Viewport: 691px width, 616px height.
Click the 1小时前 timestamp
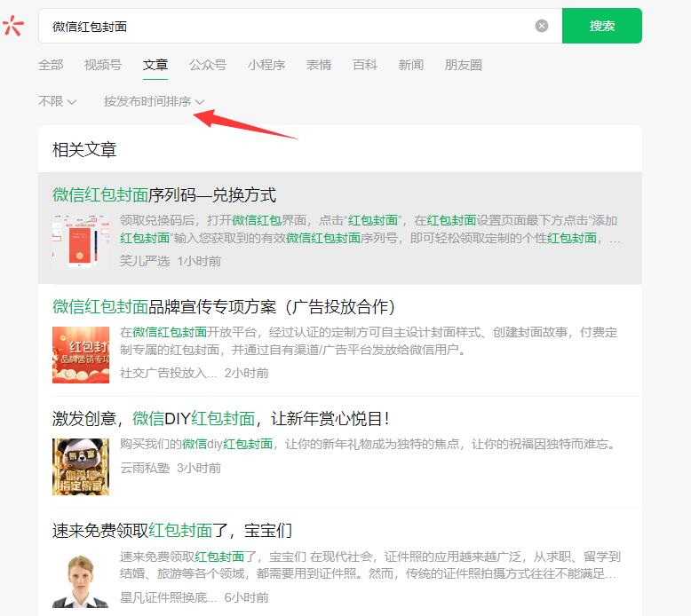tap(199, 261)
